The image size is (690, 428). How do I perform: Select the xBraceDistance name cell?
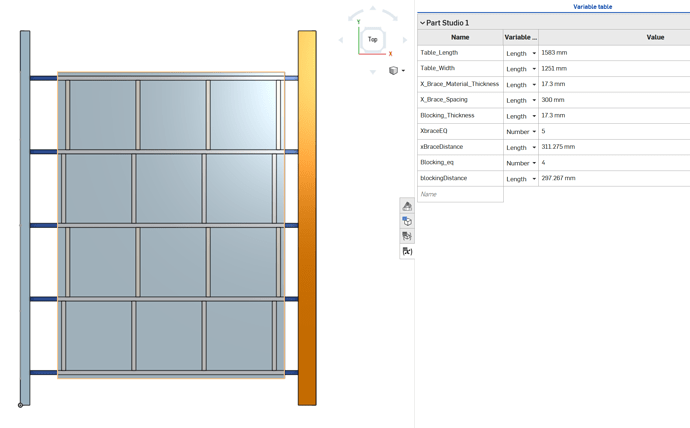[x=460, y=147]
